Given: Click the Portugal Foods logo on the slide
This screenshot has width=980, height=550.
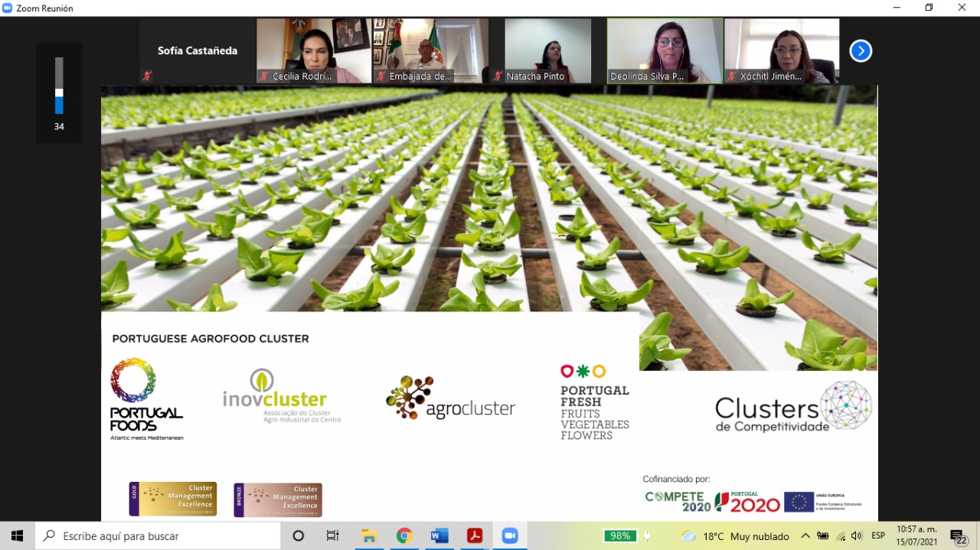Looking at the screenshot, I should [x=146, y=399].
